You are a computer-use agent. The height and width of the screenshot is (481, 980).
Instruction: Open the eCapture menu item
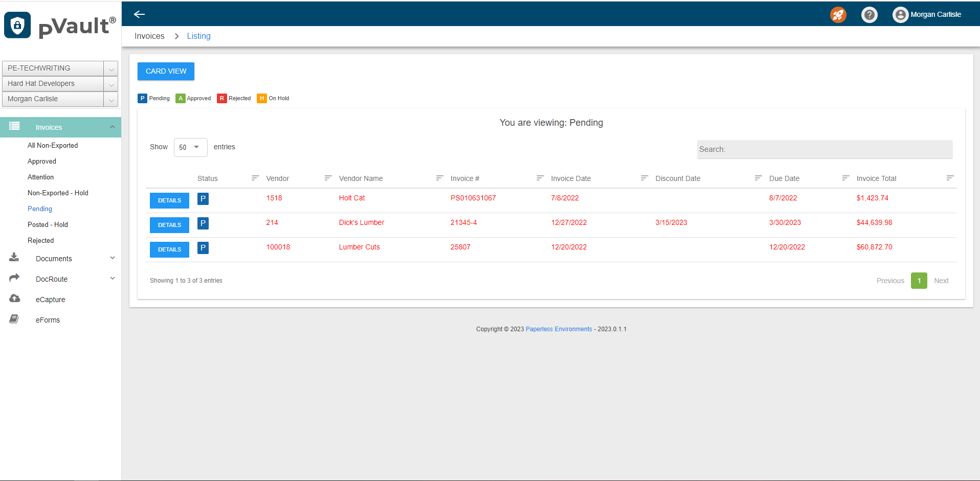tap(50, 300)
